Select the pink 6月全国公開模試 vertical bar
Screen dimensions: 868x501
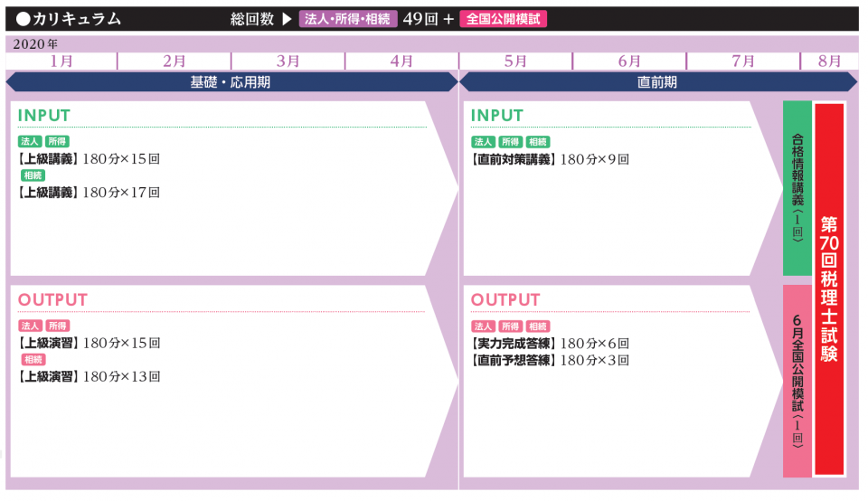[x=797, y=381]
